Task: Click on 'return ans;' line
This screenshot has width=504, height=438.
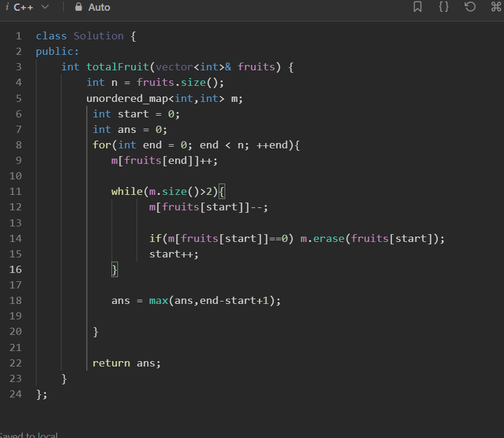Action: tap(127, 363)
